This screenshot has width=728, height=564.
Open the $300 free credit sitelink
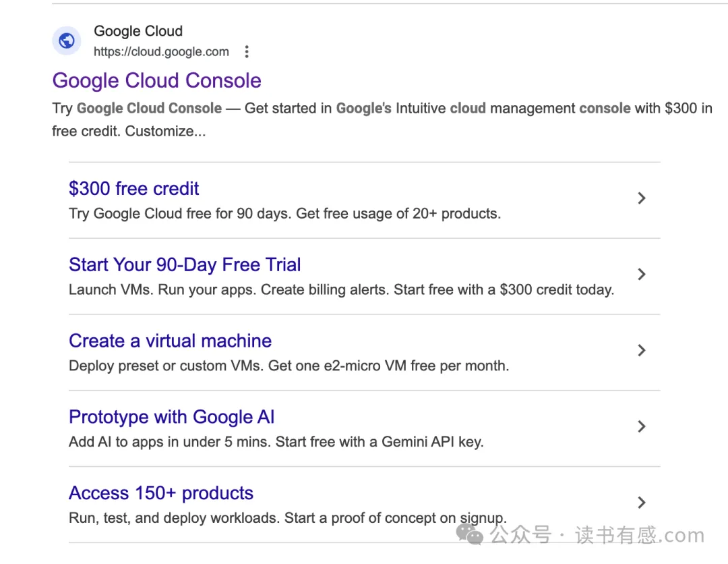tap(133, 189)
